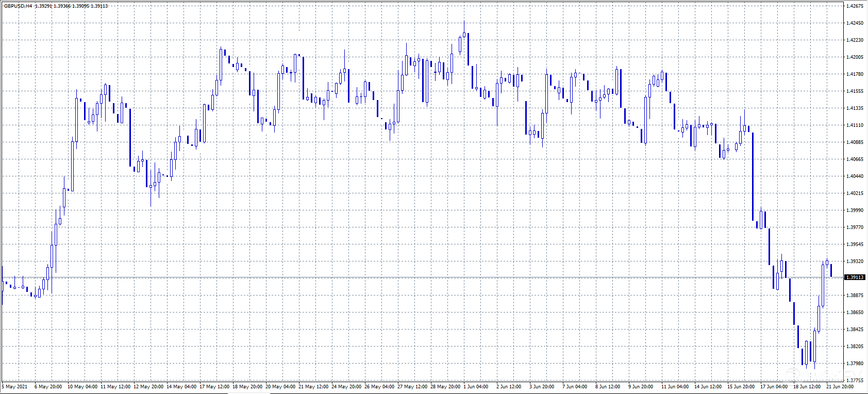Click the 28 May 20:00 time label
The image size is (868, 394).
445,387
